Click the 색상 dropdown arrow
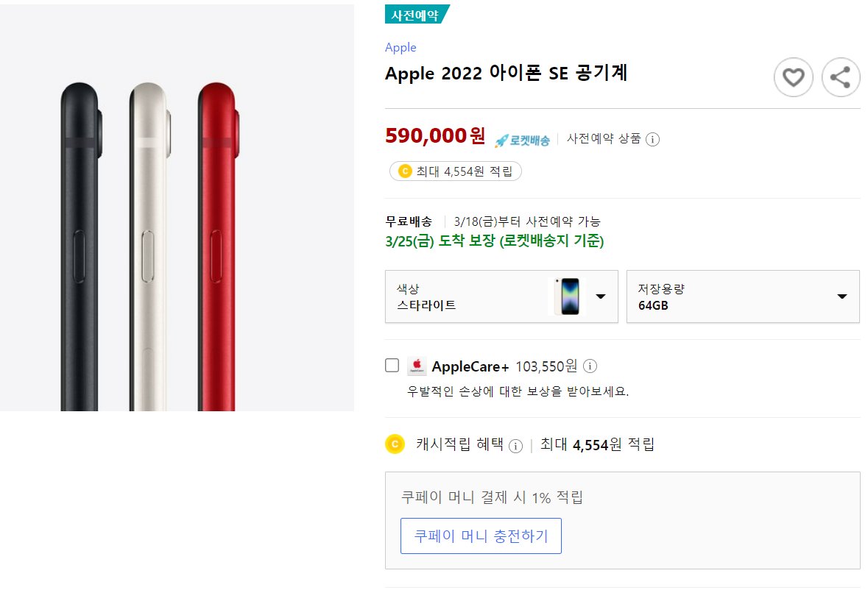The image size is (868, 590). pos(601,296)
